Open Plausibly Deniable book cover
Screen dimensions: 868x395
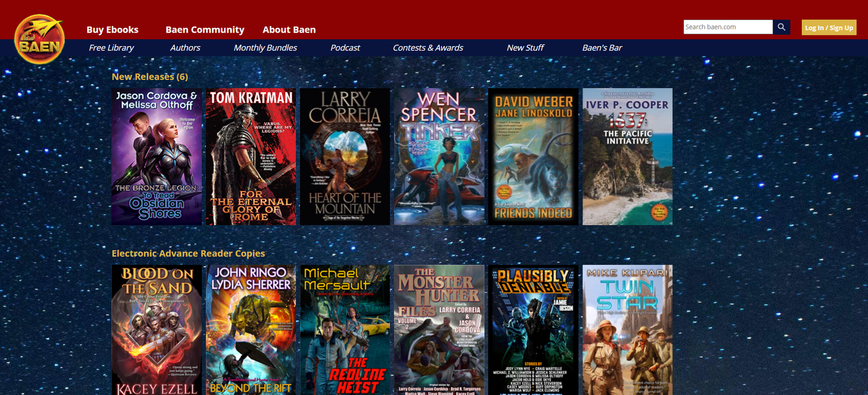[533, 330]
